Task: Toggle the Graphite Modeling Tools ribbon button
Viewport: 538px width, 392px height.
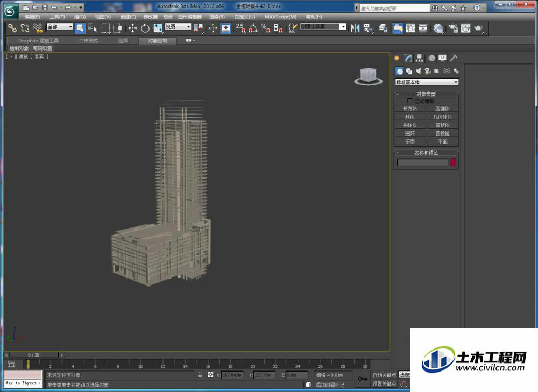Action: [x=398, y=28]
